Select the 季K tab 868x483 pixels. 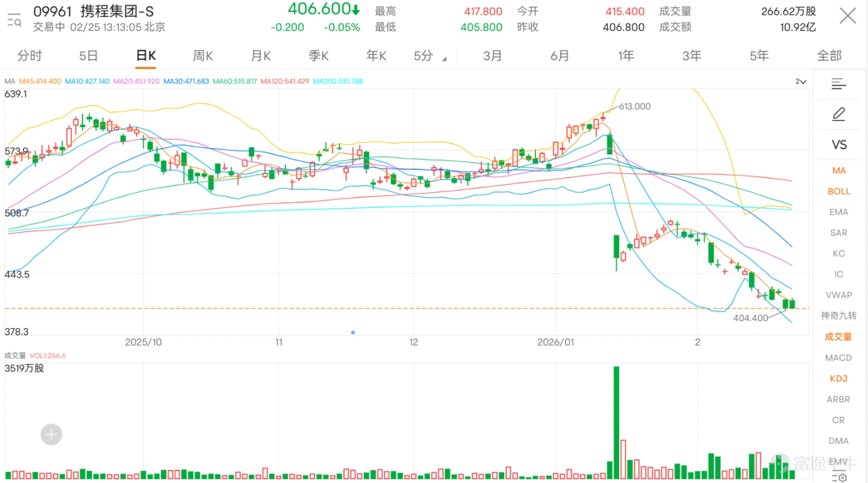click(318, 55)
